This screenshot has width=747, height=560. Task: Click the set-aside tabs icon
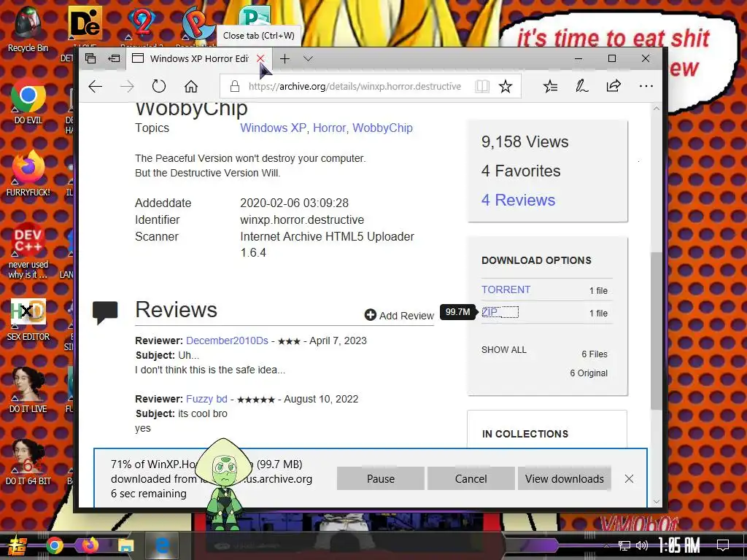pos(90,58)
